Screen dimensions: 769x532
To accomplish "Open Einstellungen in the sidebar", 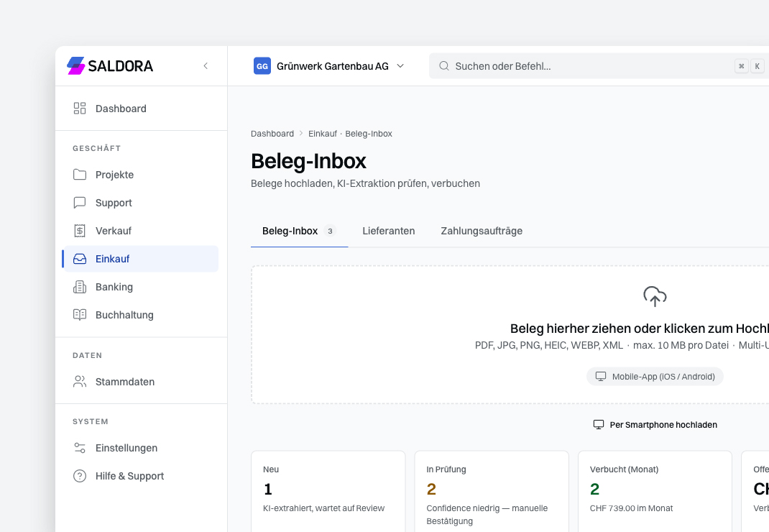I will point(142,448).
